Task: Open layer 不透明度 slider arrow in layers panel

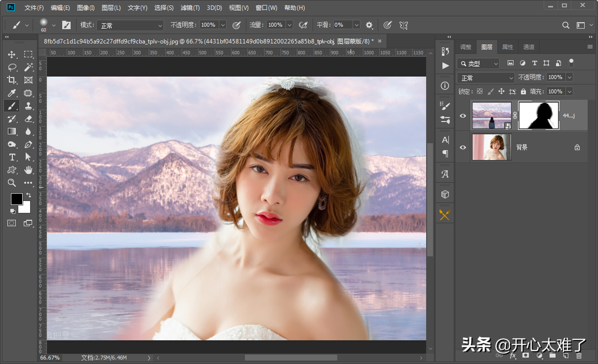Action: 569,77
